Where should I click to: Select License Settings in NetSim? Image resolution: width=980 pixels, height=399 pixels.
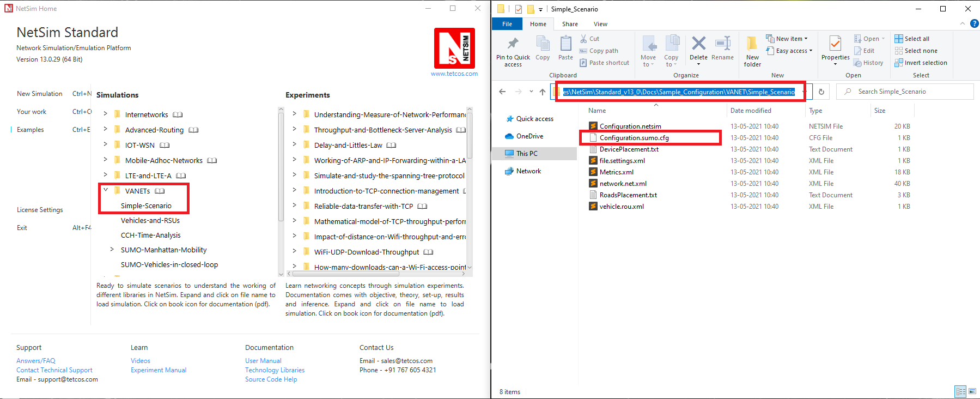(x=40, y=210)
